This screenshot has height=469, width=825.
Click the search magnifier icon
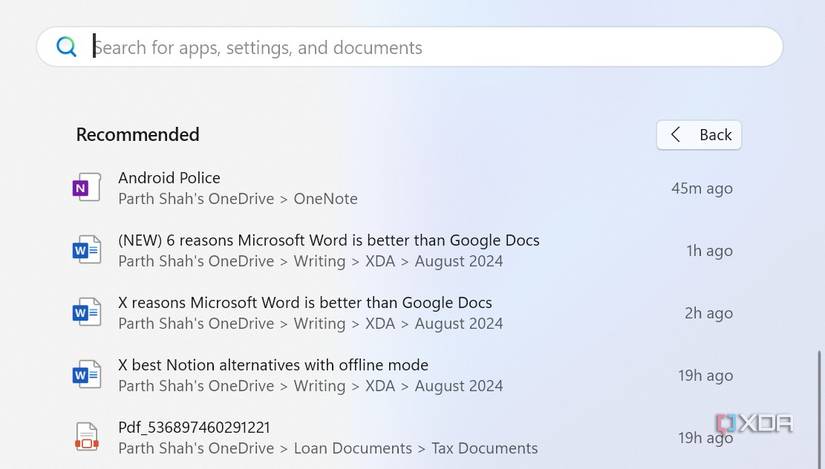click(x=66, y=47)
